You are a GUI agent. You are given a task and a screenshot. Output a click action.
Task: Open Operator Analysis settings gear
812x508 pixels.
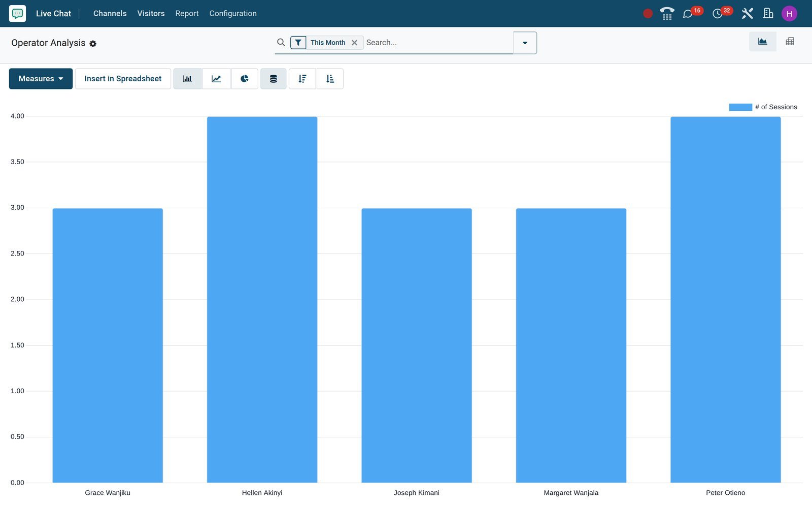[x=93, y=44]
